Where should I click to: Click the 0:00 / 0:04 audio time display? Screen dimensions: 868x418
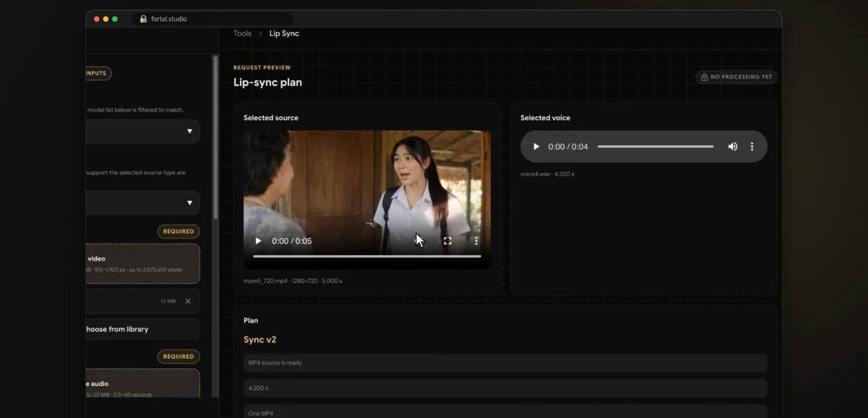click(x=568, y=147)
